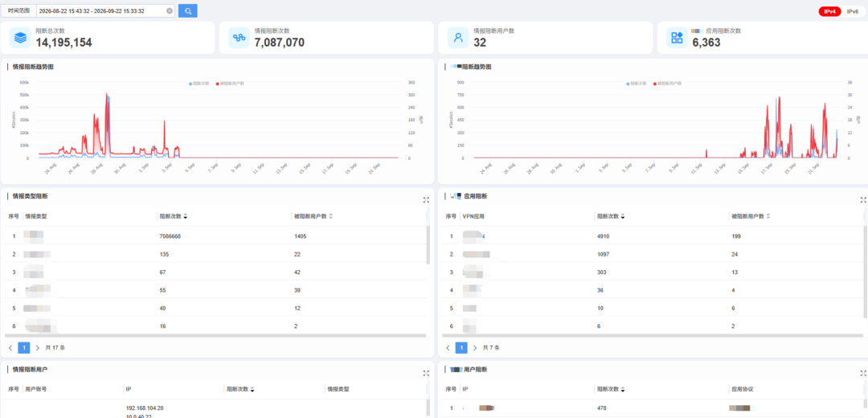868x418 pixels.
Task: Click the 6,363 application block count
Action: 706,43
